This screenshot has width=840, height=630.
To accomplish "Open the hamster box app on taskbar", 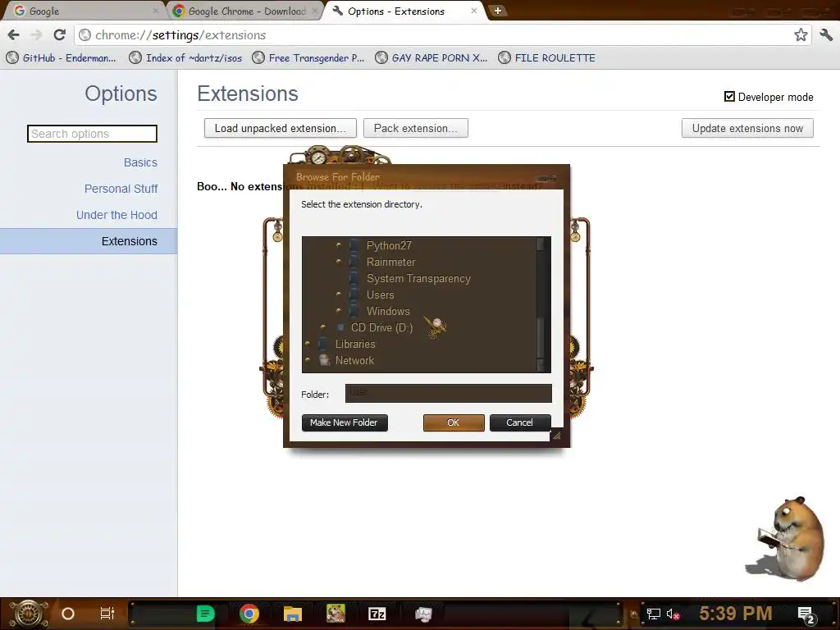I will (336, 614).
